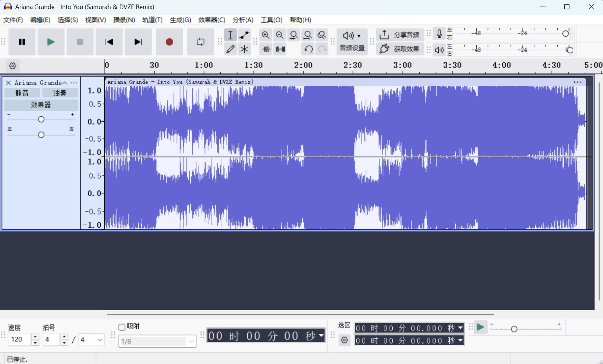Pause playback with the Pause button

coord(22,42)
